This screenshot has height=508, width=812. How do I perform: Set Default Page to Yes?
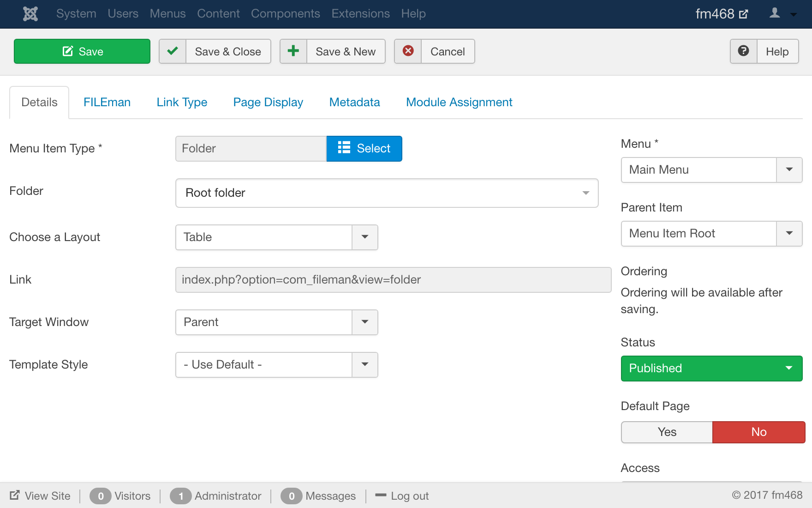pos(667,432)
